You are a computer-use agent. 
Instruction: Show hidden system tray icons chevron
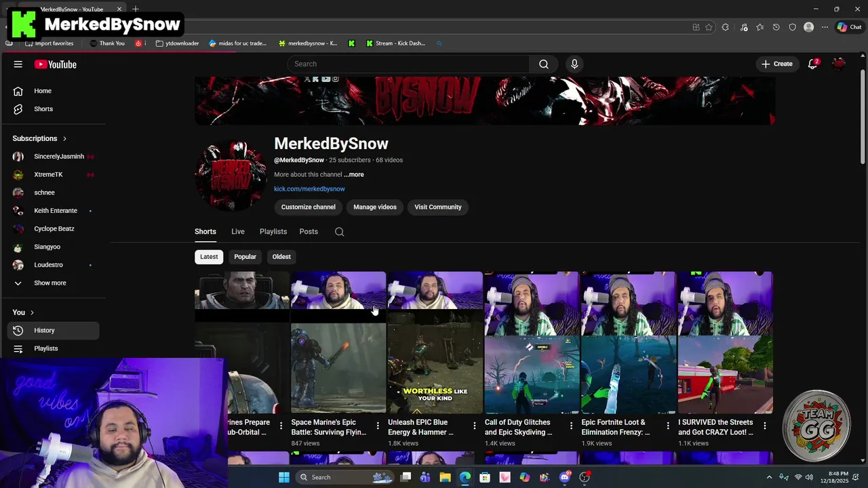coord(769,477)
